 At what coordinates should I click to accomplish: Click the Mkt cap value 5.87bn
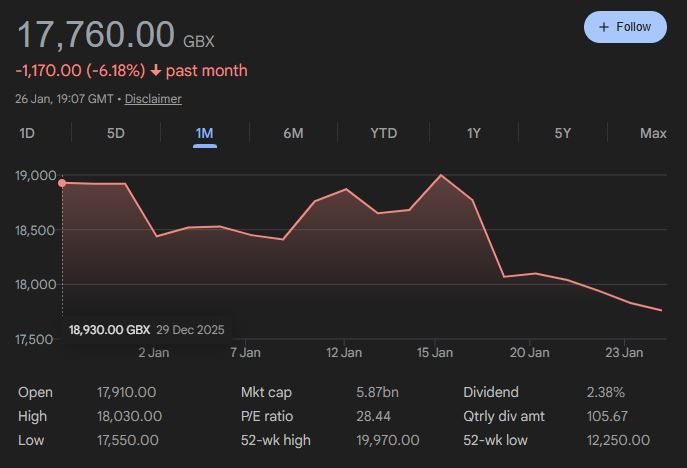pos(377,392)
